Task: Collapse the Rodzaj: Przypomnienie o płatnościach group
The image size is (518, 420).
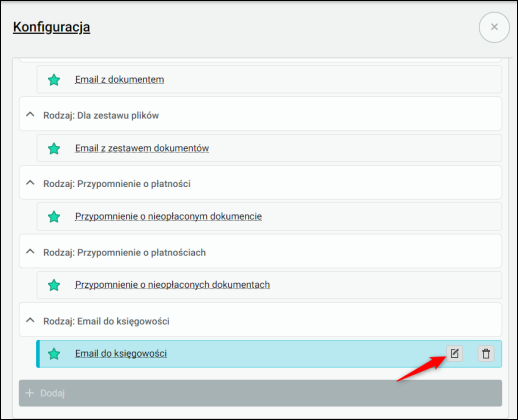Action: point(30,251)
